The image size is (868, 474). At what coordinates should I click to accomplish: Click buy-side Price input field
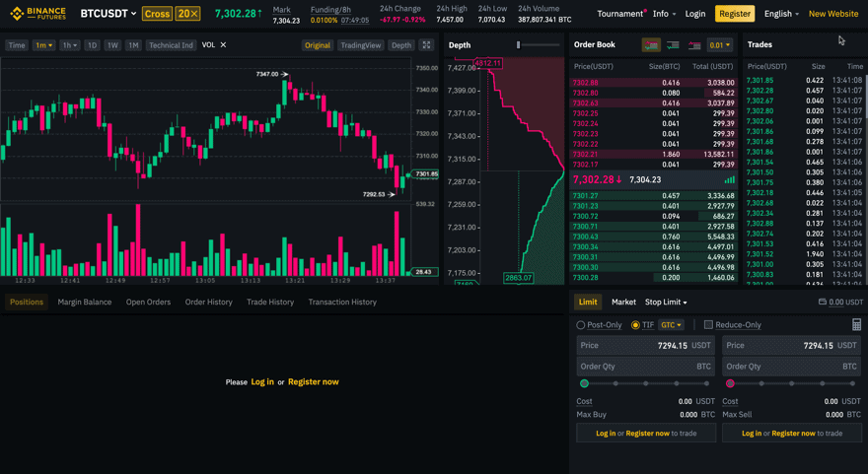[645, 345]
